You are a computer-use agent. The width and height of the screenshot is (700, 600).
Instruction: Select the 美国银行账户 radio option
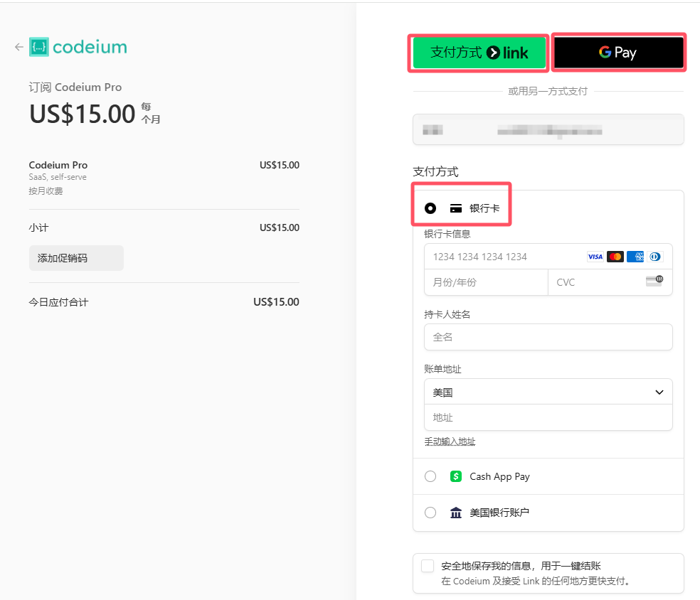pos(430,513)
